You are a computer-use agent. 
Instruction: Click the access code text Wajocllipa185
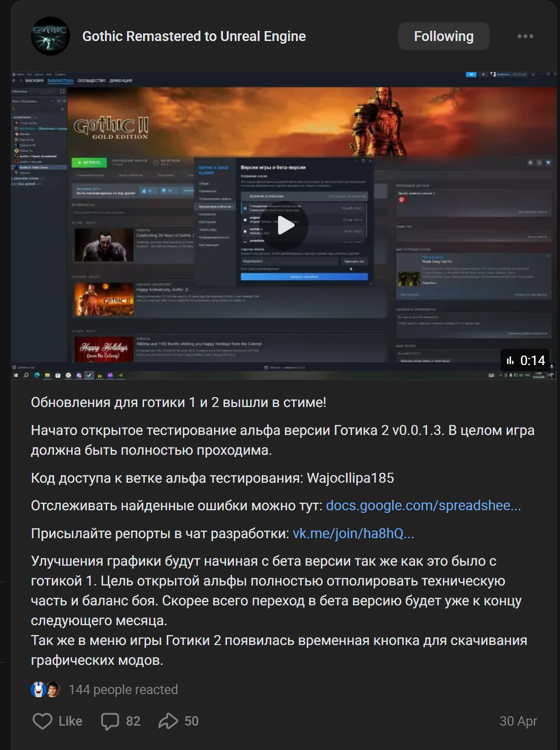point(351,478)
